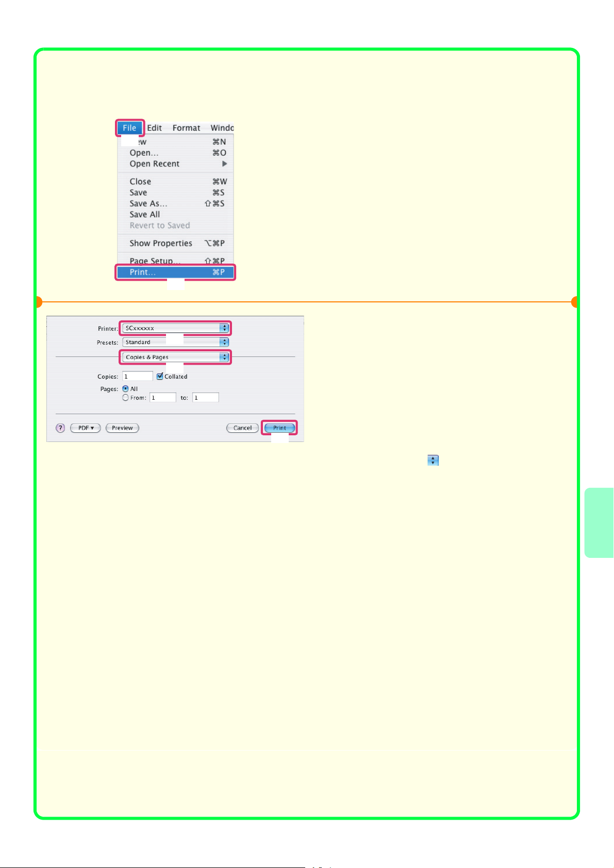This screenshot has width=614, height=868.
Task: Expand the Presets dropdown set to Standard
Action: [x=175, y=342]
